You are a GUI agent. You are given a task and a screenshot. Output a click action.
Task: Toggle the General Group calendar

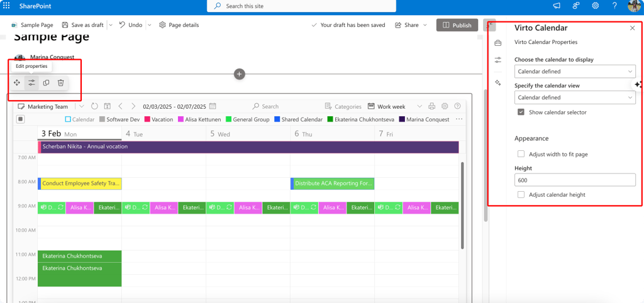(x=248, y=119)
